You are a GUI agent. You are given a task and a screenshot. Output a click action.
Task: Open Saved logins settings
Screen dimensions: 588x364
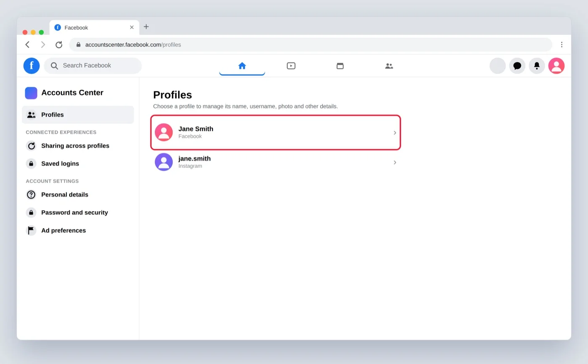click(x=78, y=164)
